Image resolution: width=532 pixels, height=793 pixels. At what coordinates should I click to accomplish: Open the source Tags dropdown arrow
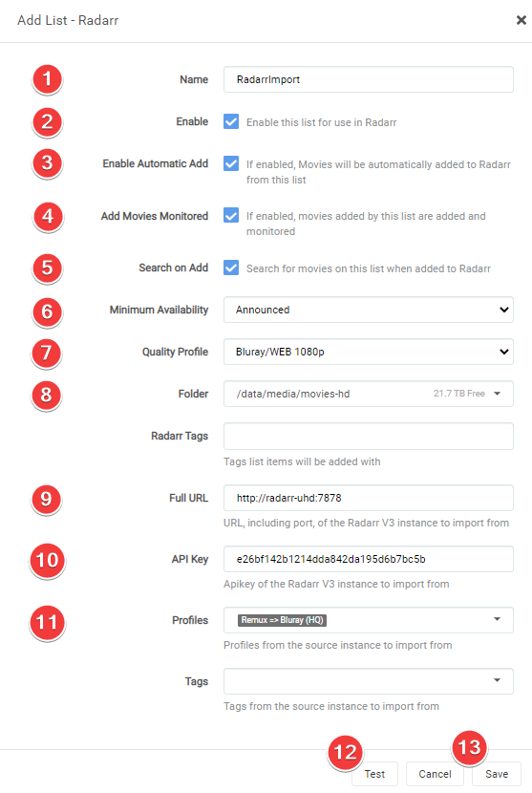point(497,680)
